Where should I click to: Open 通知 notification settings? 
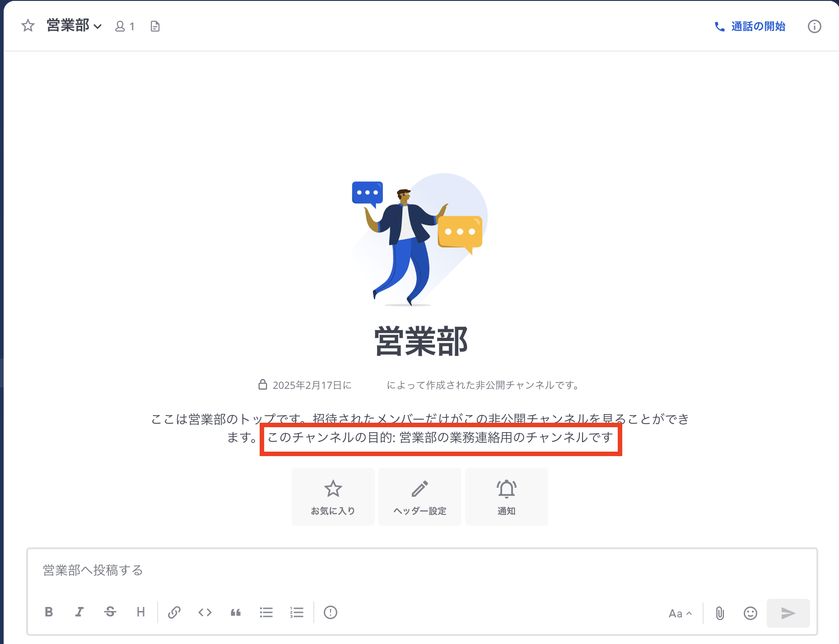(x=506, y=496)
